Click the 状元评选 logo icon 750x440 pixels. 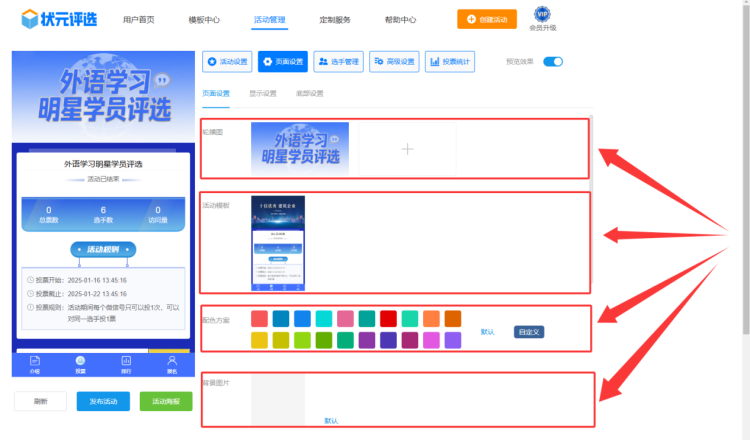(x=22, y=19)
